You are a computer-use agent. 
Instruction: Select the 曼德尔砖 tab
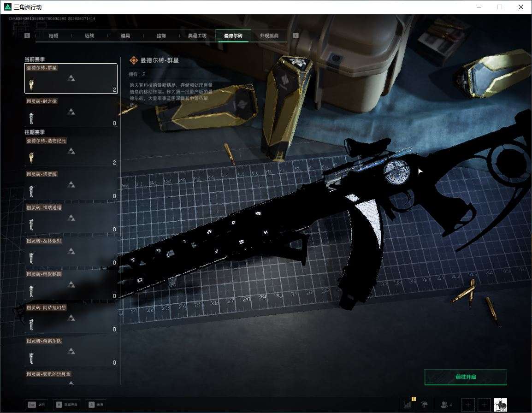pyautogui.click(x=233, y=35)
